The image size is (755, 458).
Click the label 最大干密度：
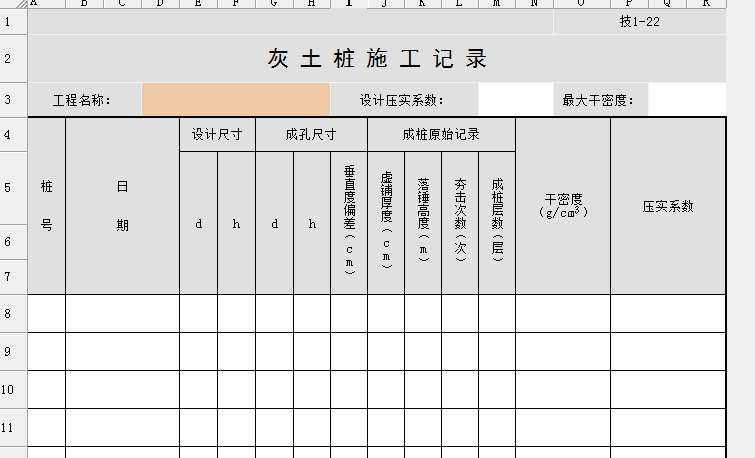[601, 100]
